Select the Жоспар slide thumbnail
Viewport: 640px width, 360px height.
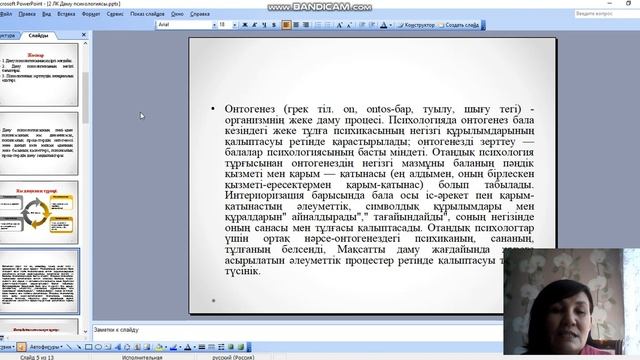point(38,75)
